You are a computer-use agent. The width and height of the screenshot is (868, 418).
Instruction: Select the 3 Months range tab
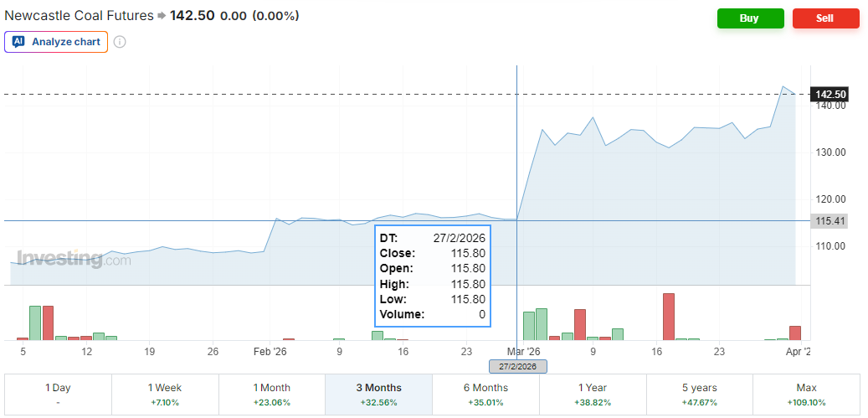pyautogui.click(x=378, y=395)
